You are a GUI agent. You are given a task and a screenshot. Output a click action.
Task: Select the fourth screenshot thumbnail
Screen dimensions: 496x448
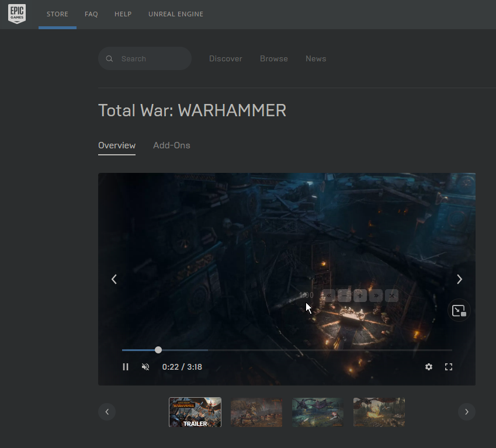click(379, 412)
